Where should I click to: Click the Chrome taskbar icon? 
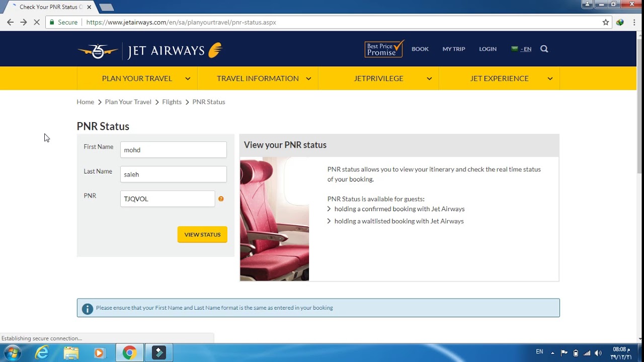coord(129,353)
